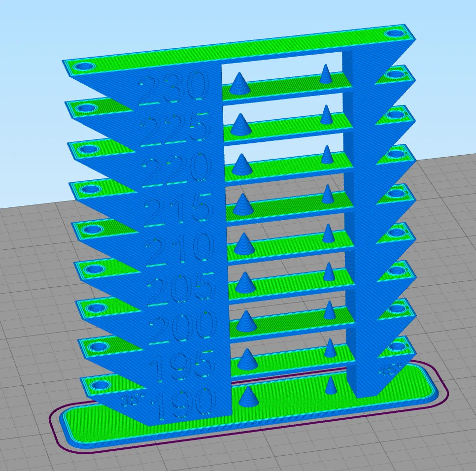Select the 225 temperature tower segment
This screenshot has height=471, width=476.
pyautogui.click(x=175, y=127)
